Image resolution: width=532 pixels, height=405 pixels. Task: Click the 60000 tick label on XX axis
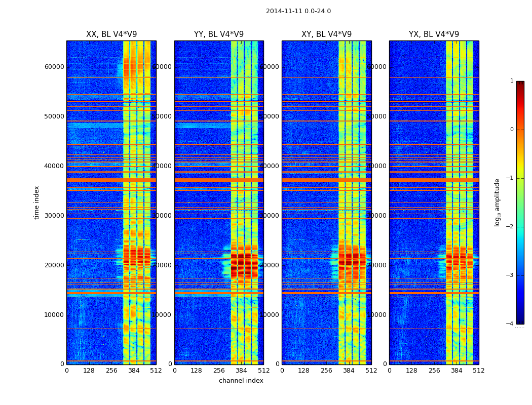pyautogui.click(x=54, y=67)
